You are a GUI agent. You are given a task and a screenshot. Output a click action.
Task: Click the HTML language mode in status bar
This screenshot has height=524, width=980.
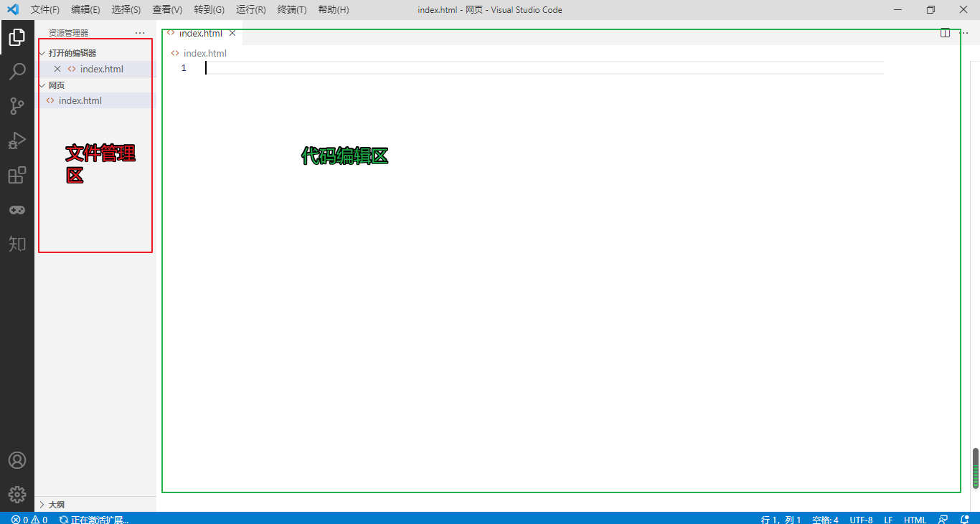[x=915, y=520]
